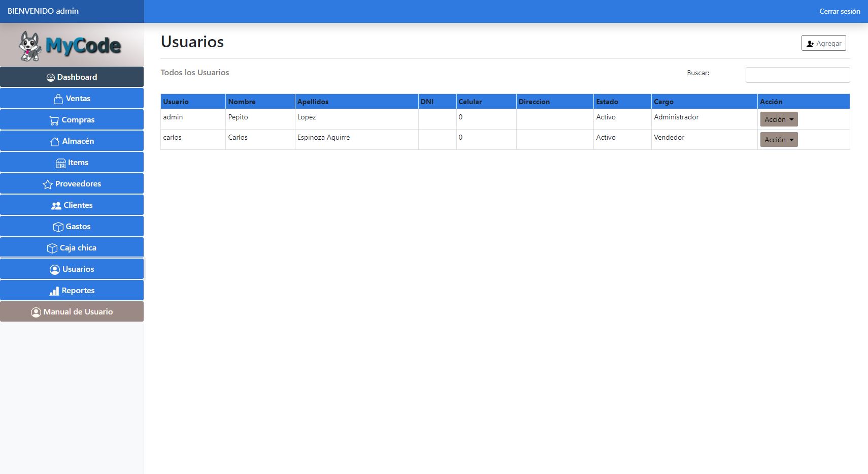Click the star icon beside Proveedores
The image size is (868, 474).
pos(48,184)
